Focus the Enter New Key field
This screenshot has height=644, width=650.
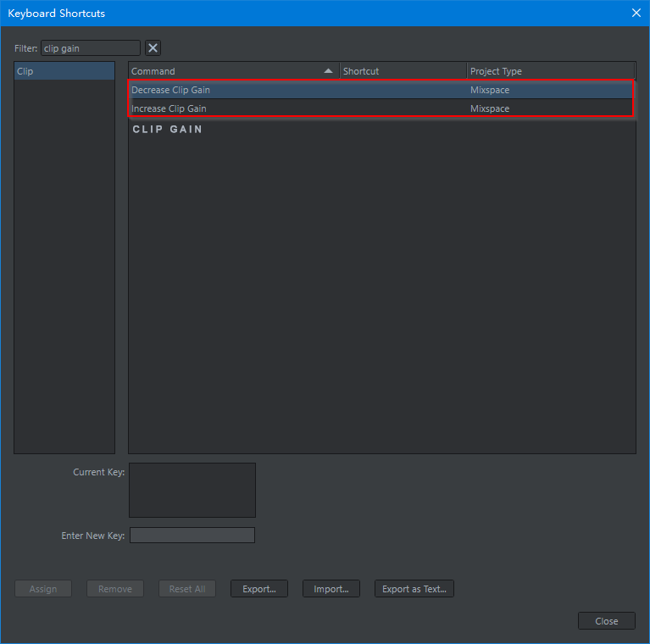[192, 536]
